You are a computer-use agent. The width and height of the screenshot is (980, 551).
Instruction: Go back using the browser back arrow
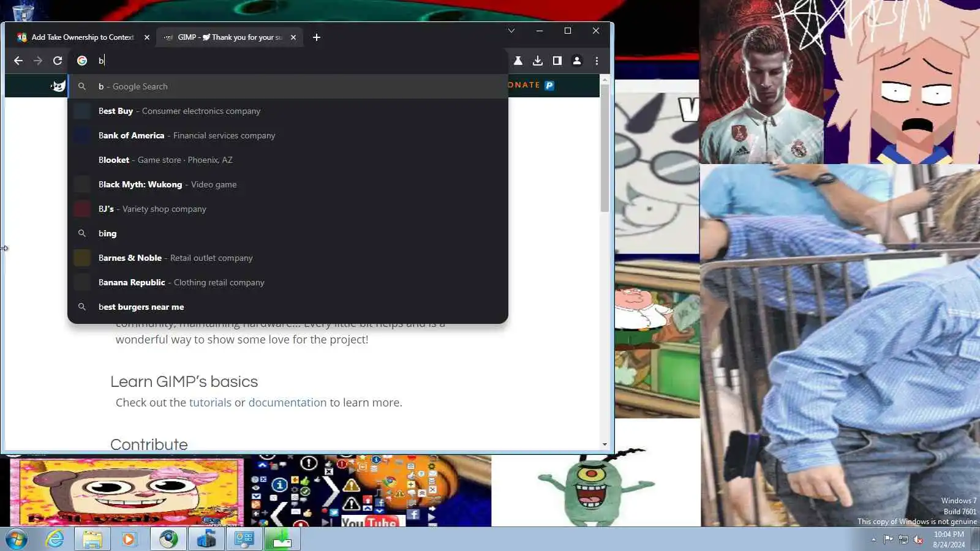tap(18, 61)
